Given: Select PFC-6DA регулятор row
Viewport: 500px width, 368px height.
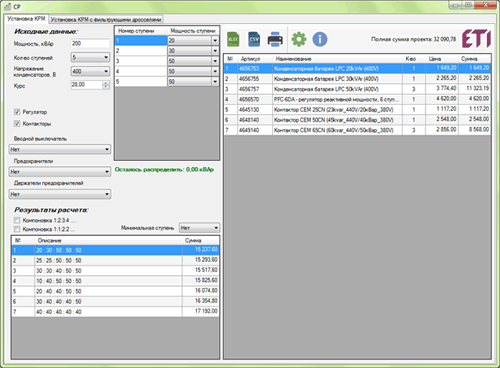Looking at the screenshot, I should (357, 99).
